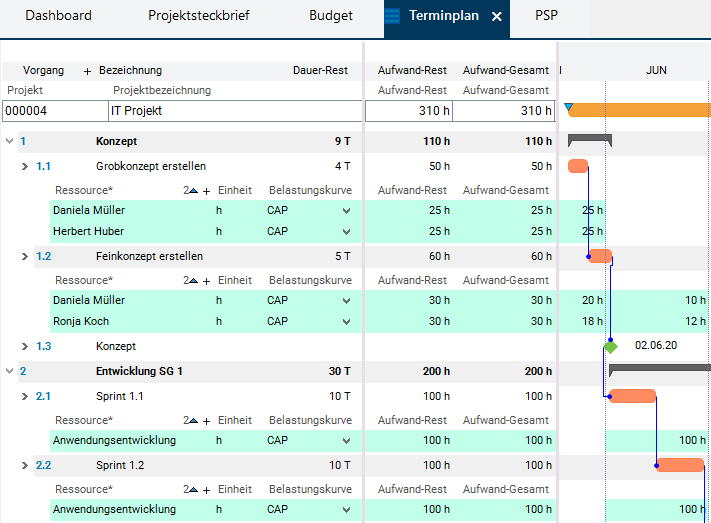The height and width of the screenshot is (523, 711).
Task: Collapse the 1 Konzept task group
Action: (10, 141)
